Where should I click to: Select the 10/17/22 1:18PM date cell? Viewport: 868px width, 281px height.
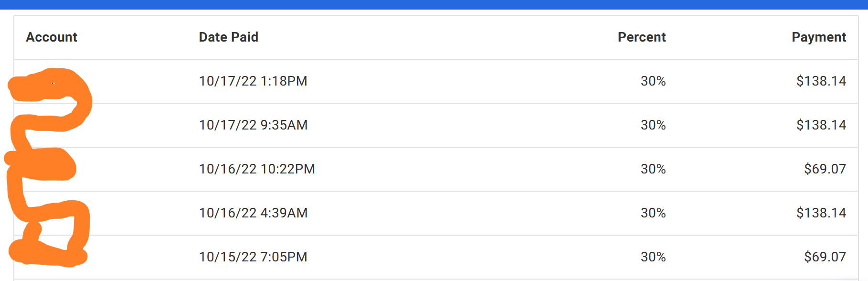253,81
